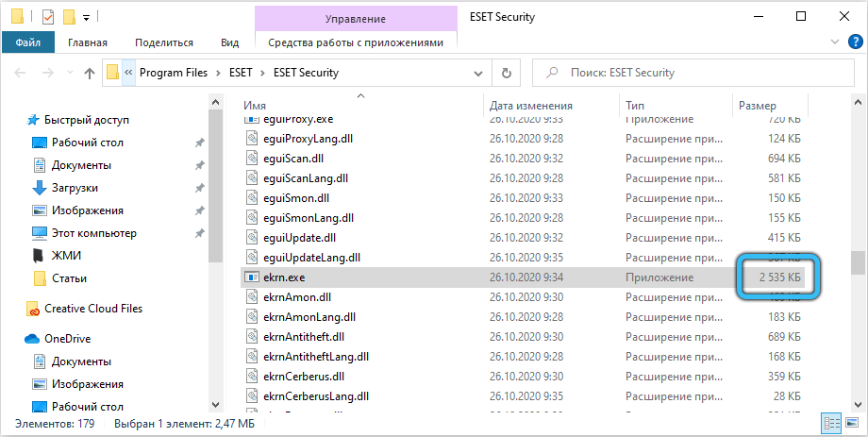Viewport: 868px width, 437px height.
Task: Open recent locations dropdown arrow
Action: click(69, 73)
